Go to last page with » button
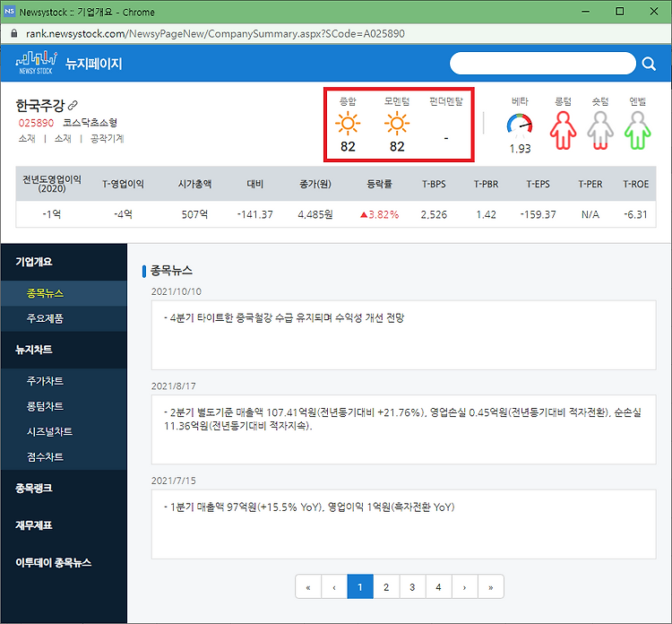Viewport: 672px width, 624px height. click(x=491, y=586)
